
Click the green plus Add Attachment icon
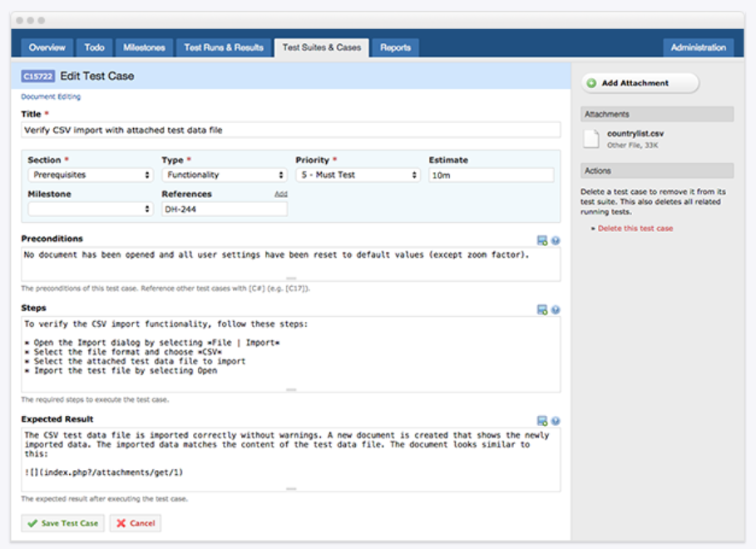point(590,83)
